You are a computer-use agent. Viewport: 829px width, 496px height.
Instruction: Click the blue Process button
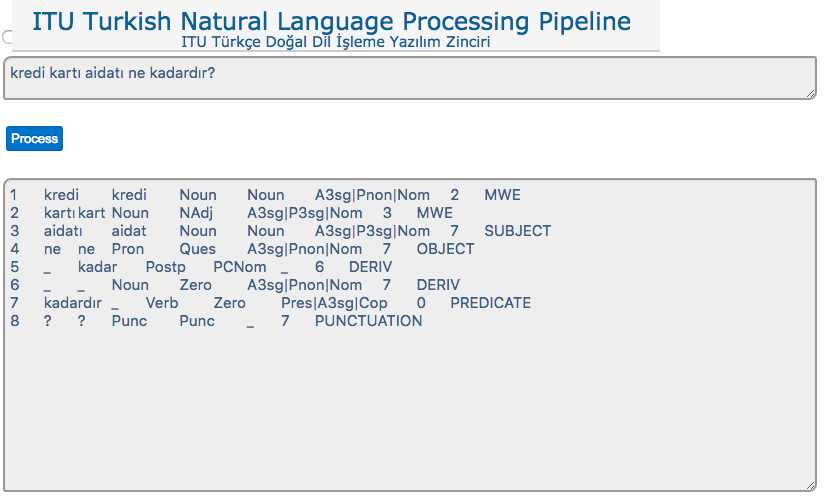point(34,139)
